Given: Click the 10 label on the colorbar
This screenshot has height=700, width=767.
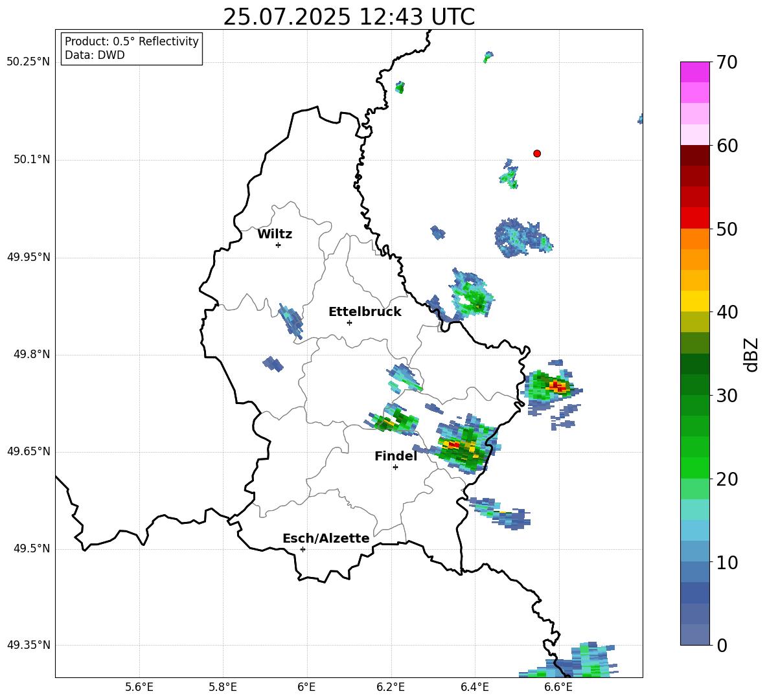Looking at the screenshot, I should [727, 562].
